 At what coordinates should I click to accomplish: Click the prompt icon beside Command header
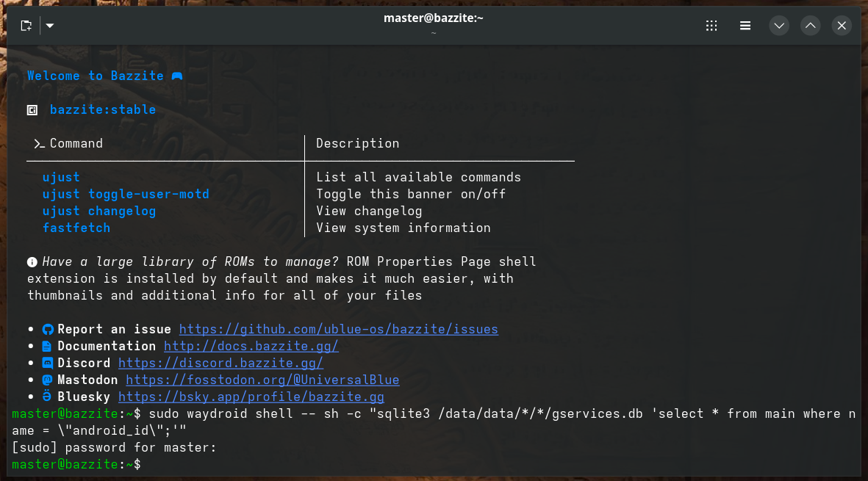pos(39,144)
